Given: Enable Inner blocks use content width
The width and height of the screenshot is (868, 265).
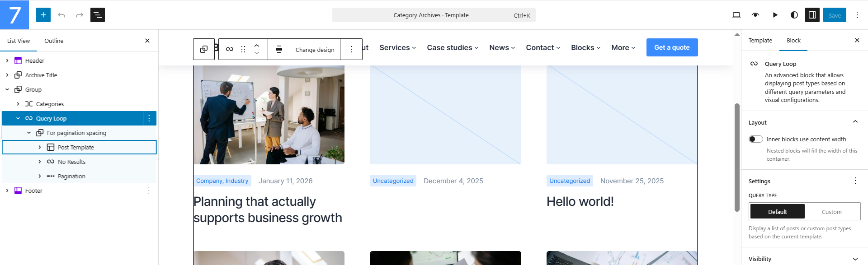Looking at the screenshot, I should pyautogui.click(x=755, y=139).
